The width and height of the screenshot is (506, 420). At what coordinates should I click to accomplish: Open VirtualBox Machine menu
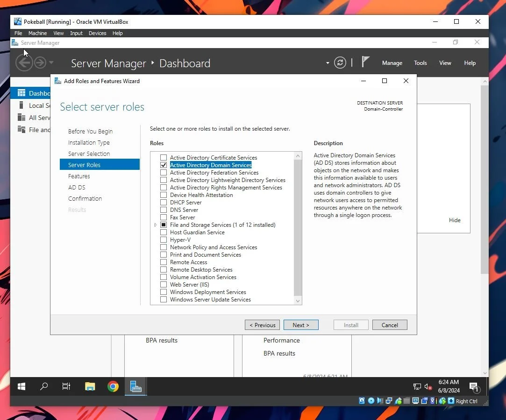point(37,33)
